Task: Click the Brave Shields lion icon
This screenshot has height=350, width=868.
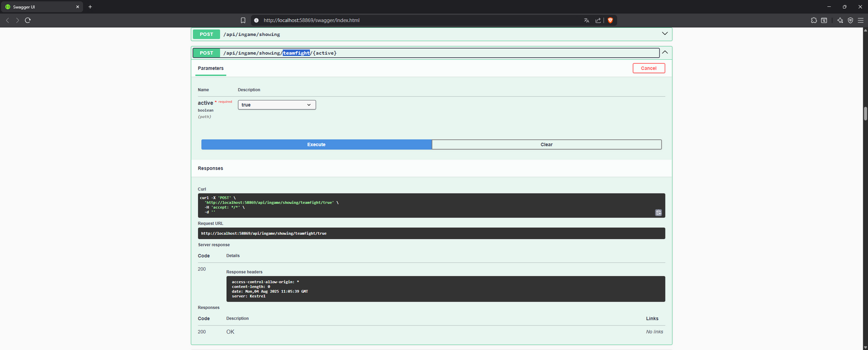Action: [x=610, y=20]
